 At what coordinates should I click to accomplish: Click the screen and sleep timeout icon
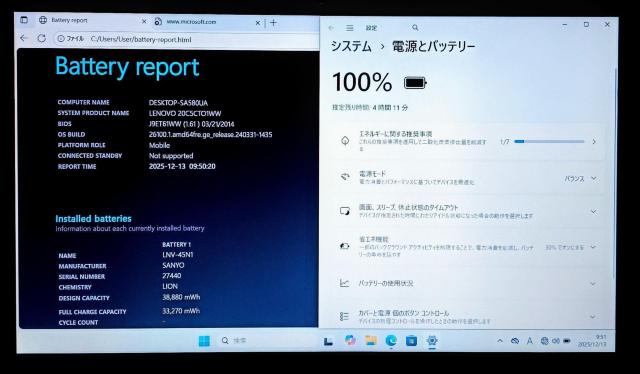345,211
